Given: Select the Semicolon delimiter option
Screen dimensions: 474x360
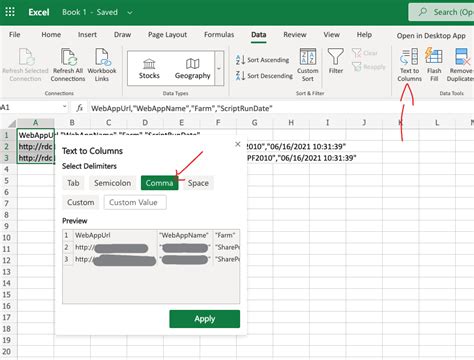Looking at the screenshot, I should pyautogui.click(x=112, y=183).
